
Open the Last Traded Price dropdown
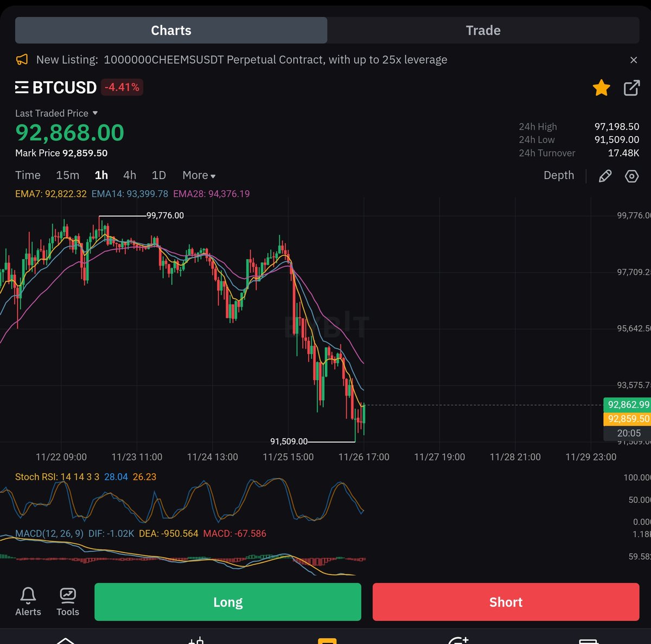coord(56,113)
